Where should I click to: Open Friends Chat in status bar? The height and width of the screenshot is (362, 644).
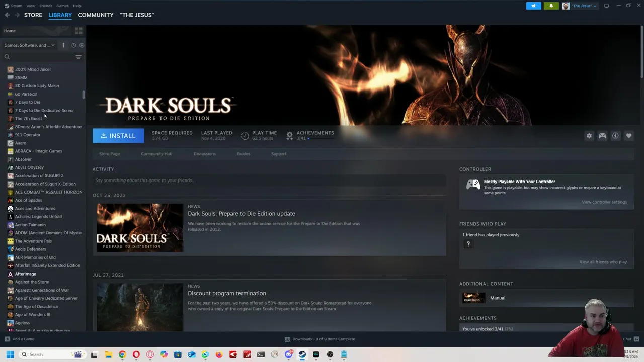coord(631,339)
